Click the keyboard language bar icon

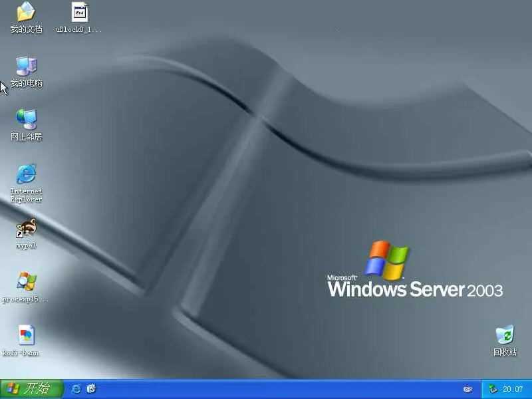pyautogui.click(x=468, y=389)
